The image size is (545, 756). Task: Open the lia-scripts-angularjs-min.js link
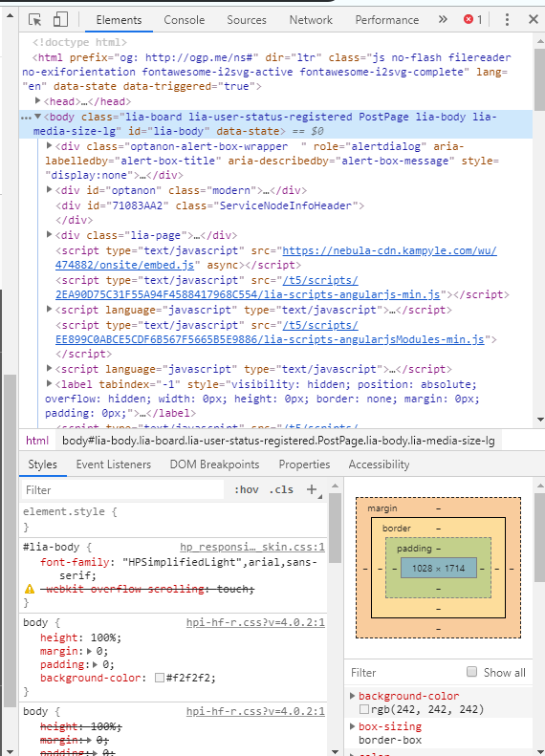click(x=248, y=288)
